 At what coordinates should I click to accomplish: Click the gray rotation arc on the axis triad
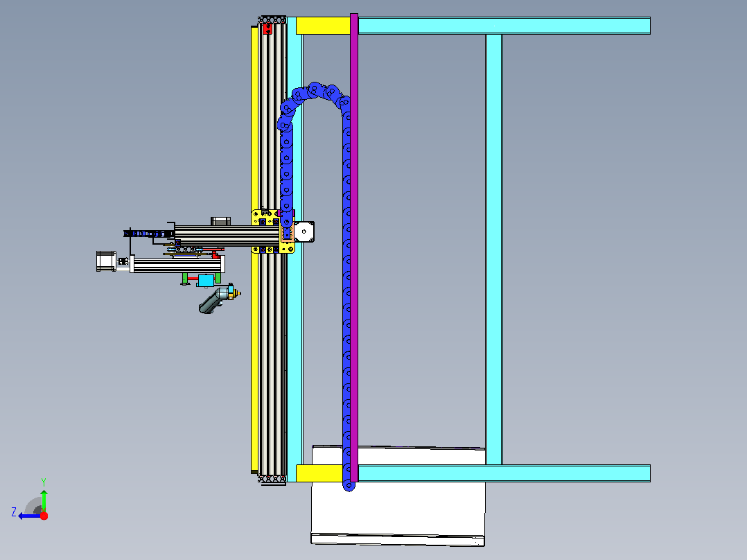point(33,506)
